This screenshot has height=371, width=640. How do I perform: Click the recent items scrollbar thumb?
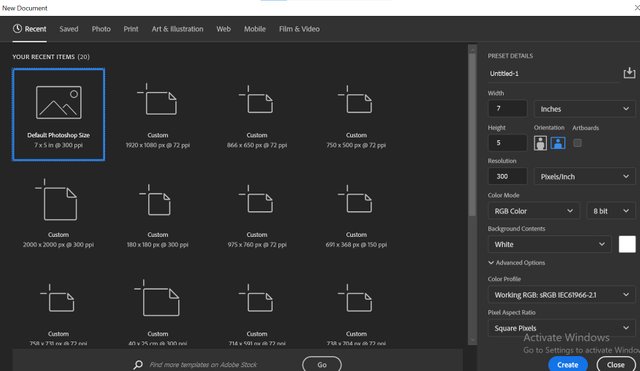(472, 135)
